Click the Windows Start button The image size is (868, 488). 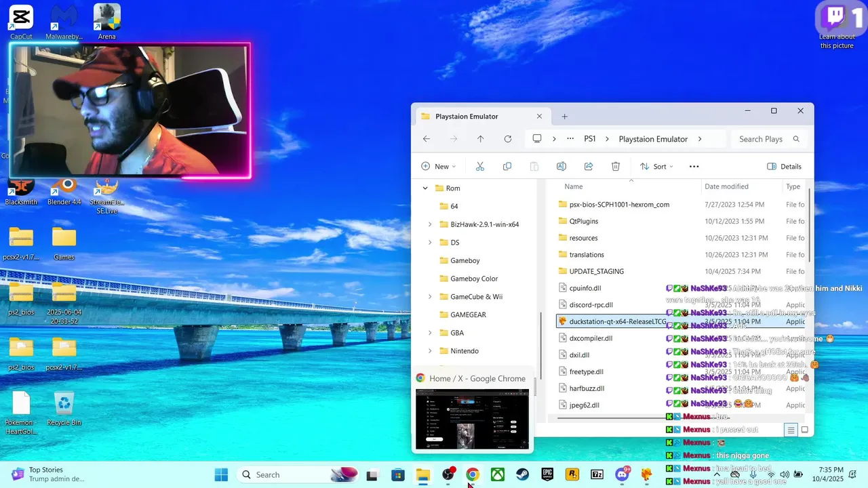coord(221,475)
